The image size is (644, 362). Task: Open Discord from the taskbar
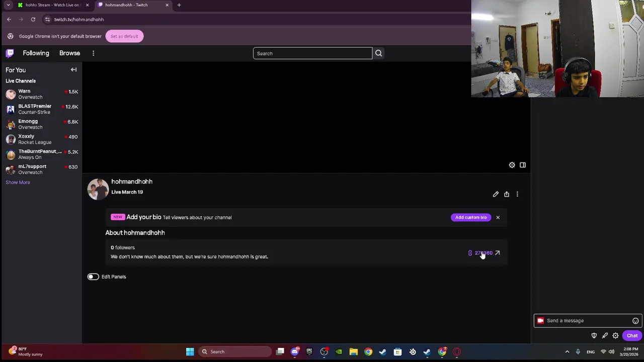tap(295, 352)
